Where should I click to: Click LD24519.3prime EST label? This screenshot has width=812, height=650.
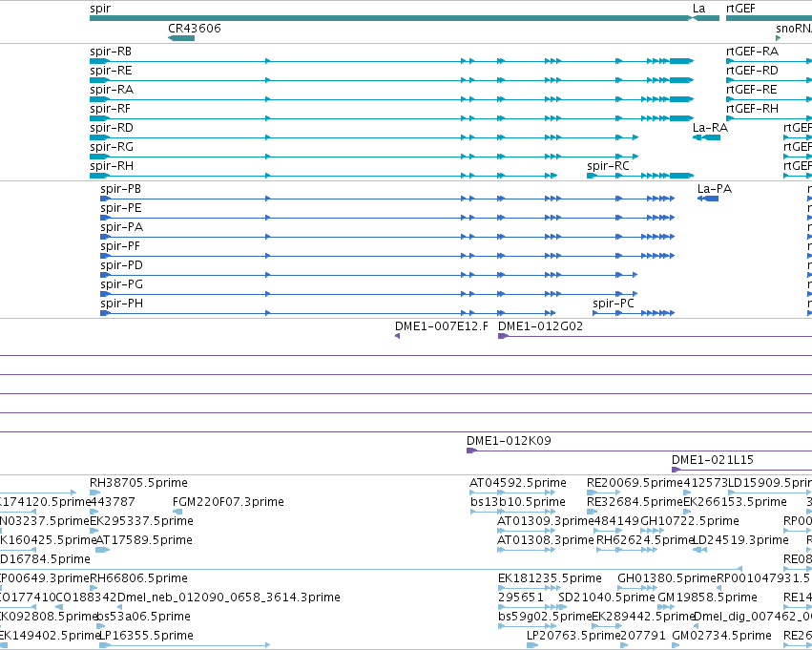[x=740, y=541]
